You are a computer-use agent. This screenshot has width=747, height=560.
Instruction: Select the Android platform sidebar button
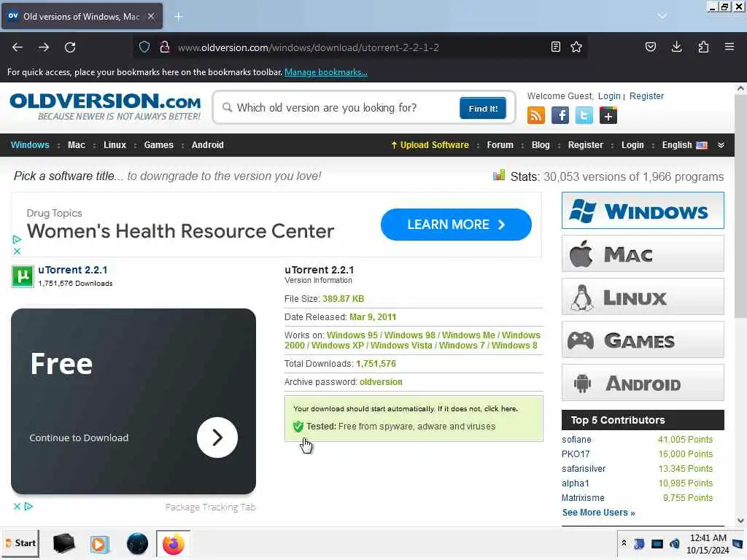click(643, 382)
